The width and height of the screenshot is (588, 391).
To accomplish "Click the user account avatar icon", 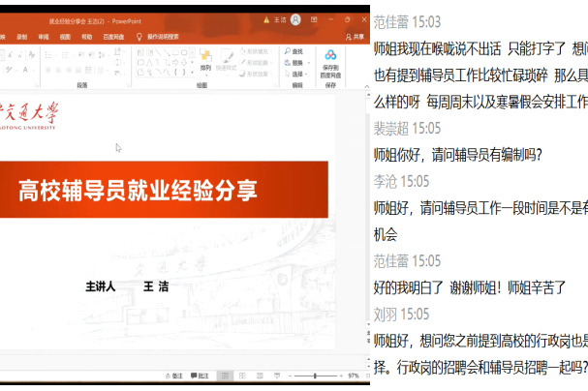I will pyautogui.click(x=295, y=18).
